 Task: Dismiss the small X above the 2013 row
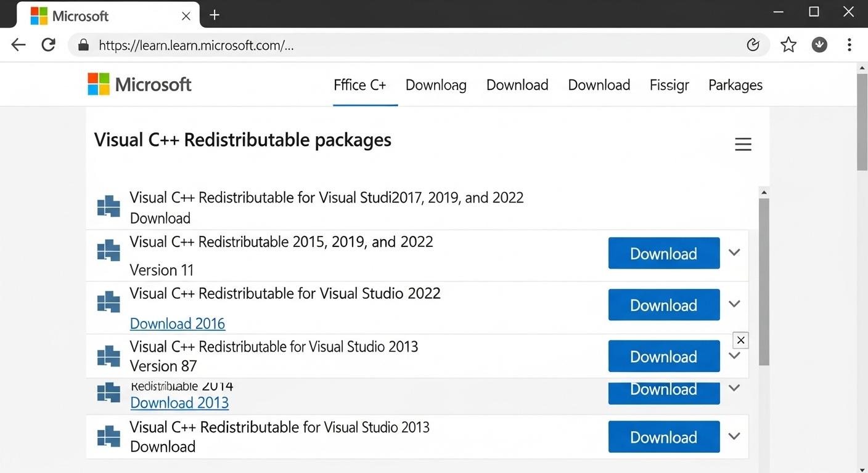click(740, 340)
